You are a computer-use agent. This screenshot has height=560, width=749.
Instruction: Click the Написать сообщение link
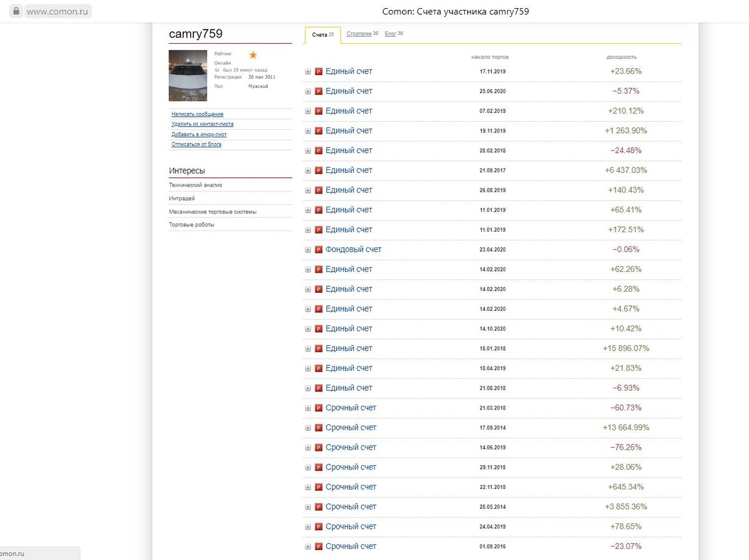tap(197, 114)
